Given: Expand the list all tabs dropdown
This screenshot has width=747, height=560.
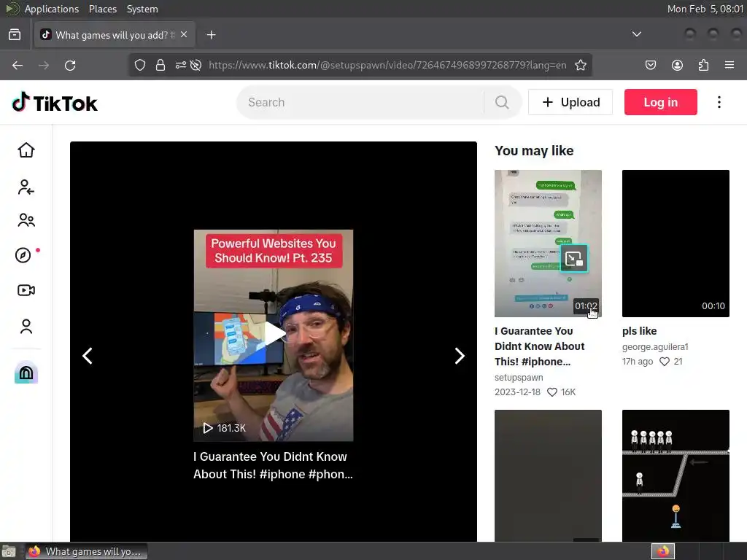Looking at the screenshot, I should pos(636,34).
